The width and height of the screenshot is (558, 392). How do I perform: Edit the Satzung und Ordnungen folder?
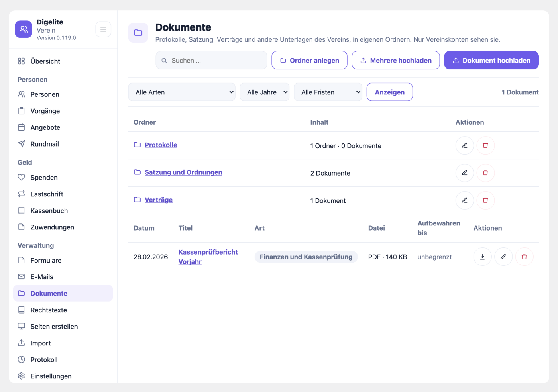pyautogui.click(x=465, y=173)
